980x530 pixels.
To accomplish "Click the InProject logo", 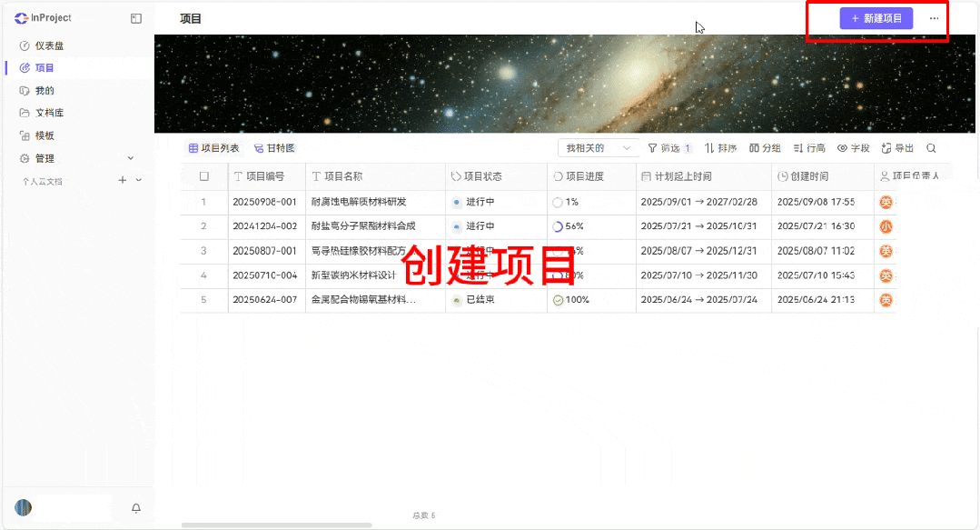I will [x=43, y=18].
